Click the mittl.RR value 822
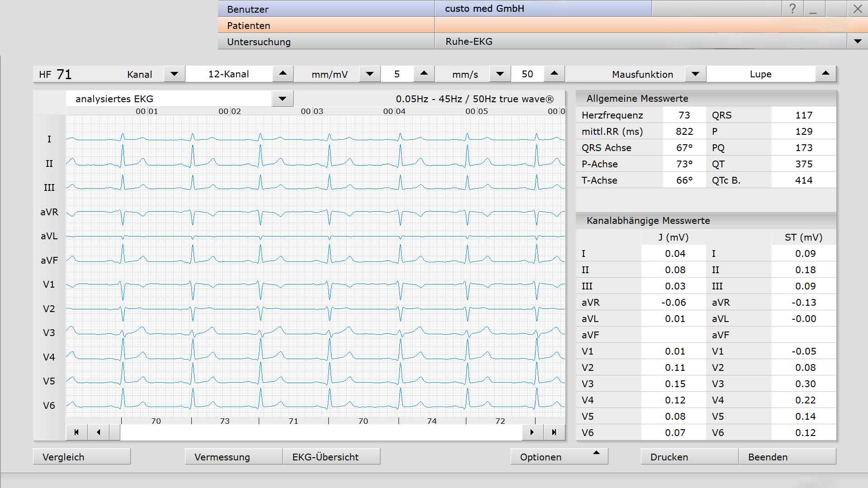Viewport: 868px width, 488px height. 684,131
